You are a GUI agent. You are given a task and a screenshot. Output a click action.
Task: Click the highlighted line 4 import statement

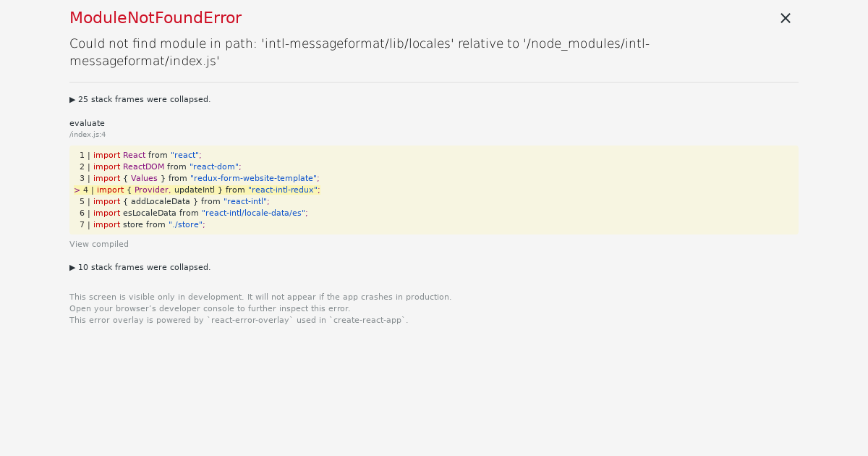pos(195,190)
